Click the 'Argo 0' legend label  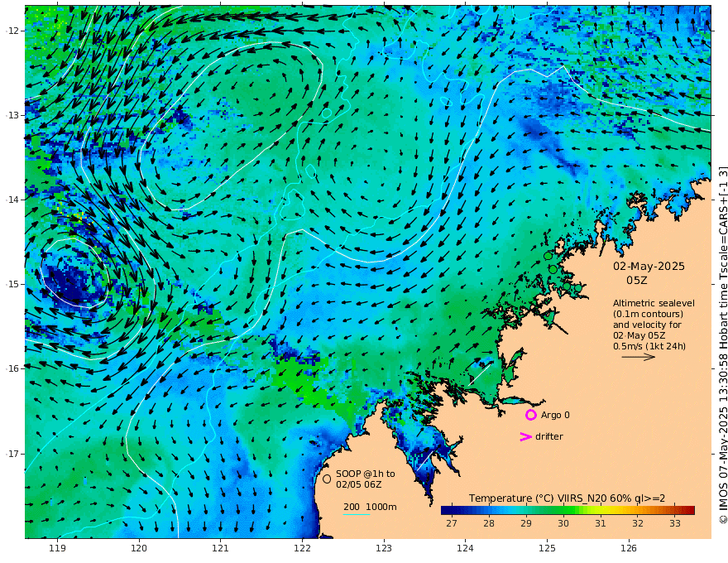pyautogui.click(x=555, y=415)
